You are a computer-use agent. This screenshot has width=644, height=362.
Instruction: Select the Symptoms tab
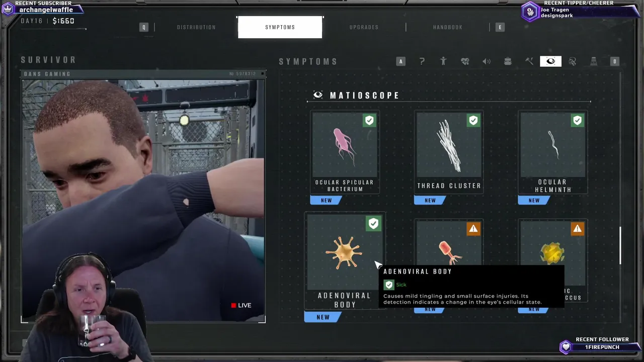pos(280,27)
